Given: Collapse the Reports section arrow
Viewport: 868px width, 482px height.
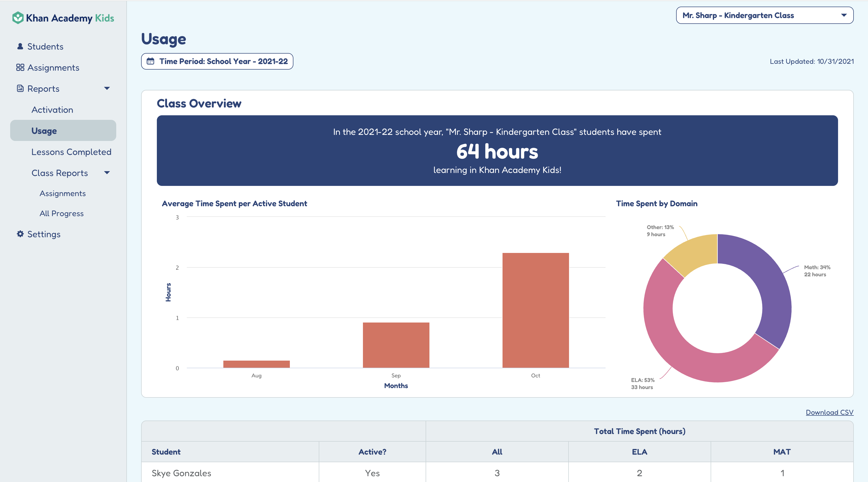Looking at the screenshot, I should 107,88.
